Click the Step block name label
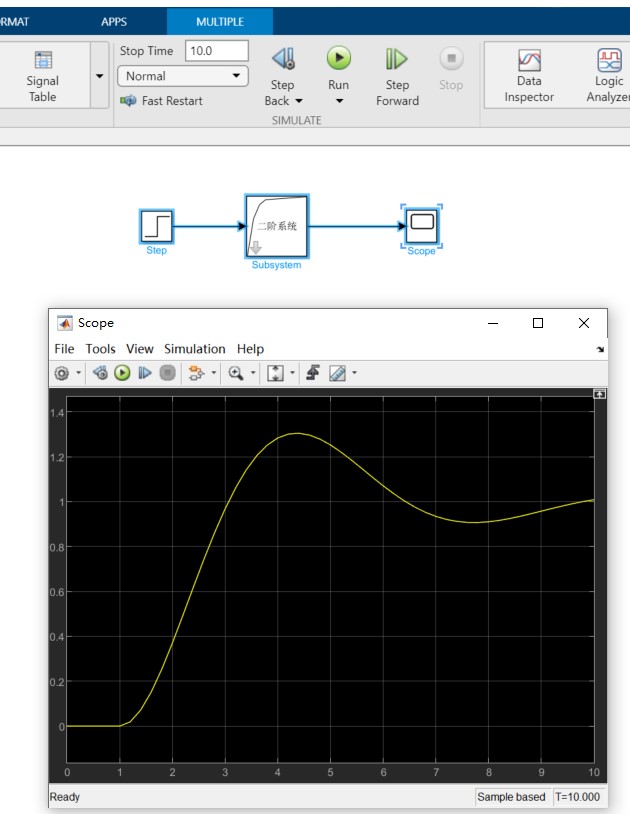The image size is (630, 814). click(156, 250)
